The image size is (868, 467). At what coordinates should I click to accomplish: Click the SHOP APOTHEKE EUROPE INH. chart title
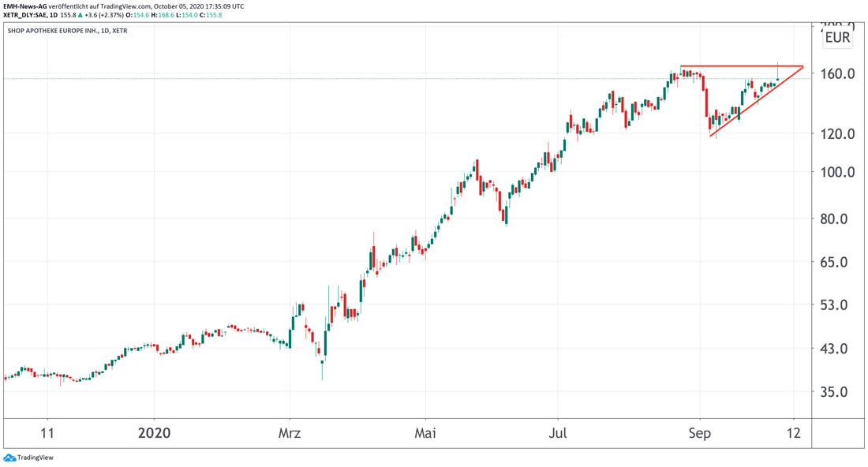(51, 31)
